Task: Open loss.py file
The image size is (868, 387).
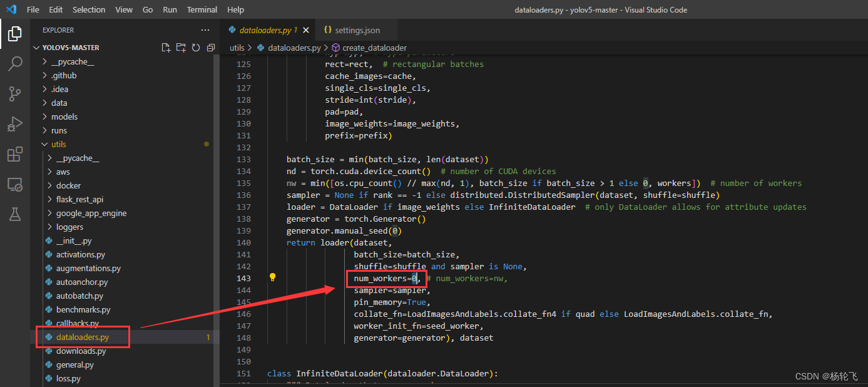Action: [x=68, y=378]
